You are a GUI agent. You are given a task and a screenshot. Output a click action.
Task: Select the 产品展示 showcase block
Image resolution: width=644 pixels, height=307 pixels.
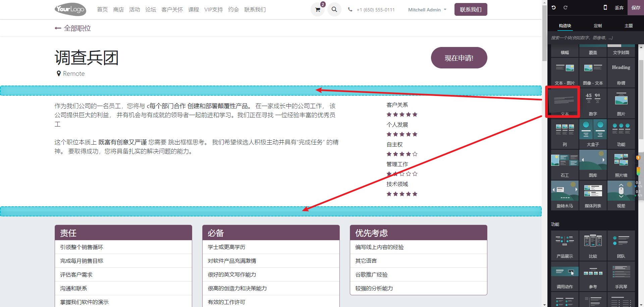[565, 246]
